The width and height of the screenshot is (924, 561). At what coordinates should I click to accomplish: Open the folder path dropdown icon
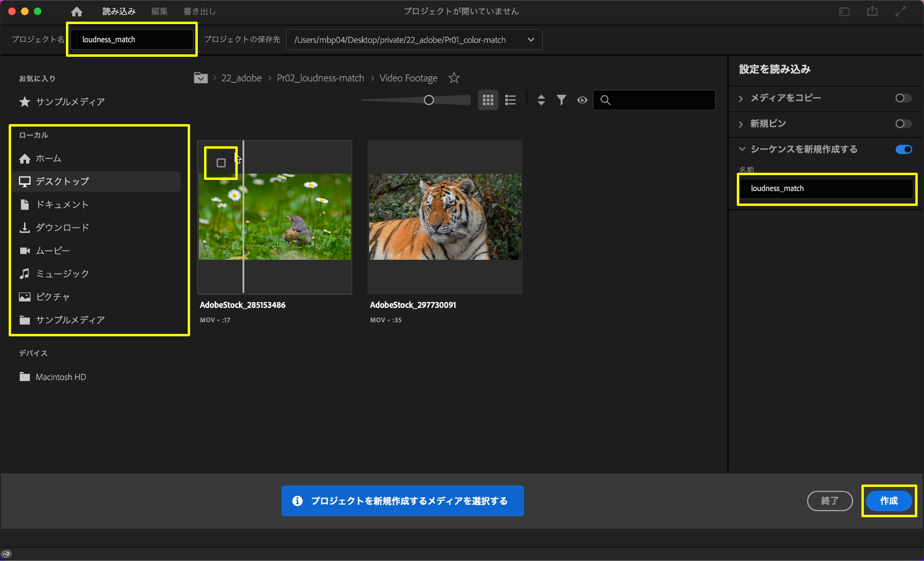(x=201, y=78)
